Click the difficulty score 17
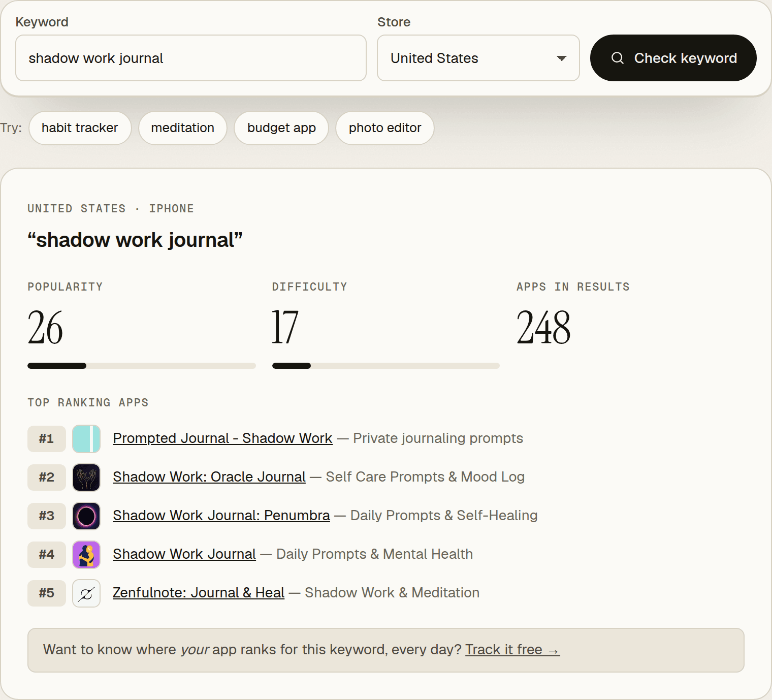772x700 pixels. (285, 328)
